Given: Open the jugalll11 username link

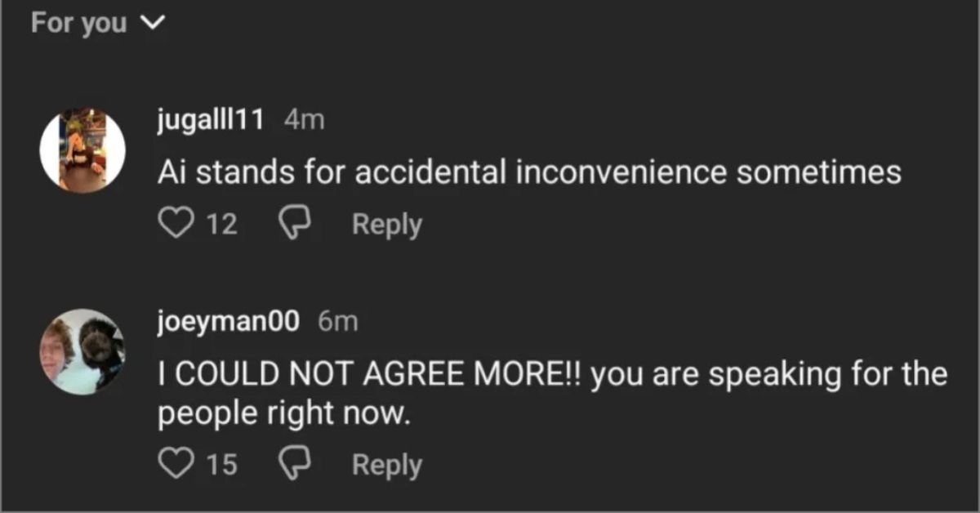Looking at the screenshot, I should coord(209,120).
